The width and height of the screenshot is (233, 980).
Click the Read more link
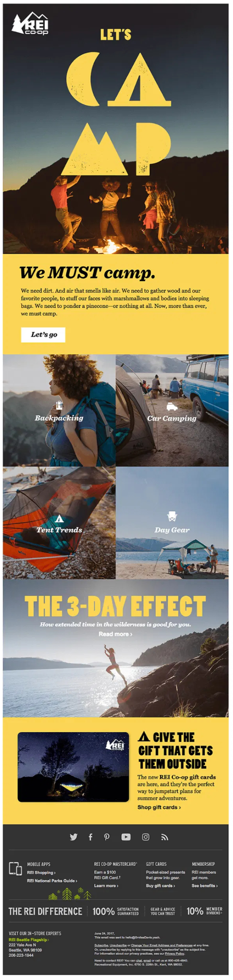tap(116, 634)
